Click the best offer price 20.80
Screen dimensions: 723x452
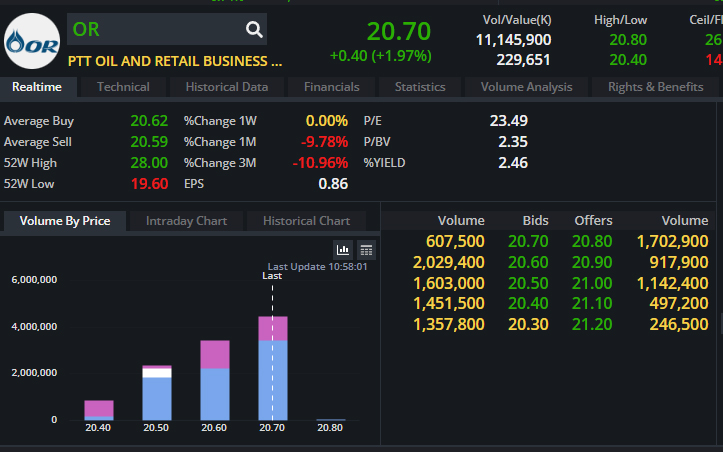point(592,241)
